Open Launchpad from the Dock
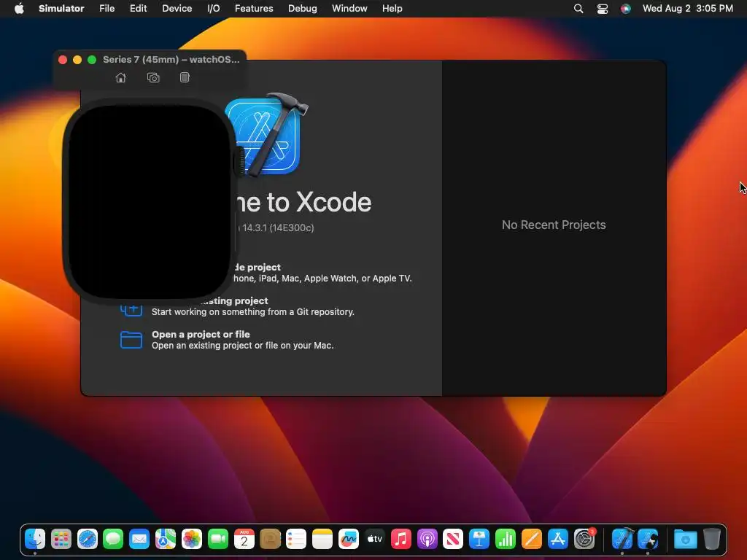747x560 pixels. click(x=61, y=539)
